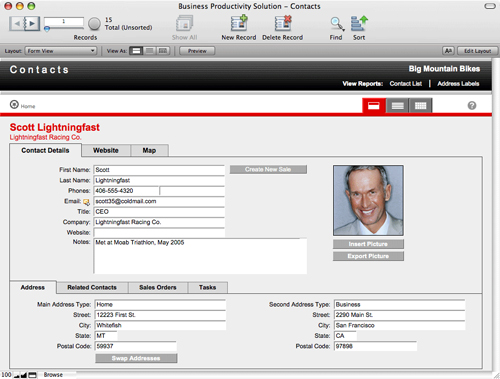Screen dimensions: 500x379
Task: Click City field containing San Francisco
Action: [400, 325]
